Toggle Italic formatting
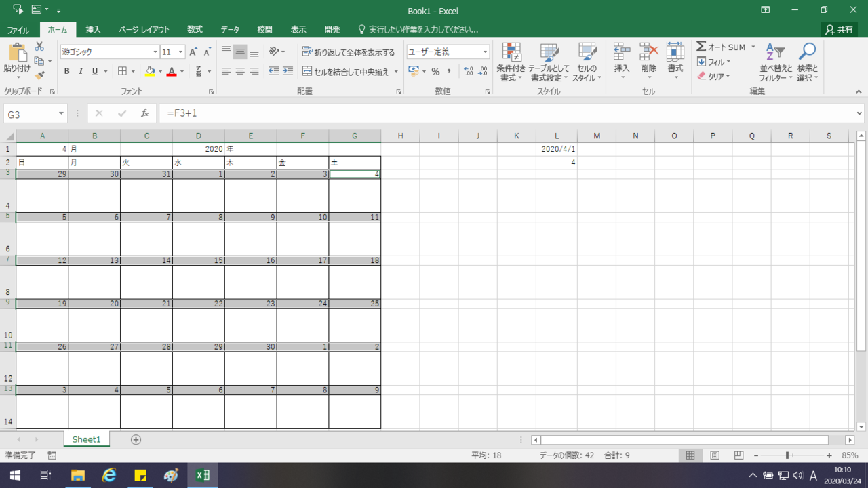This screenshot has width=868, height=488. coord(81,71)
